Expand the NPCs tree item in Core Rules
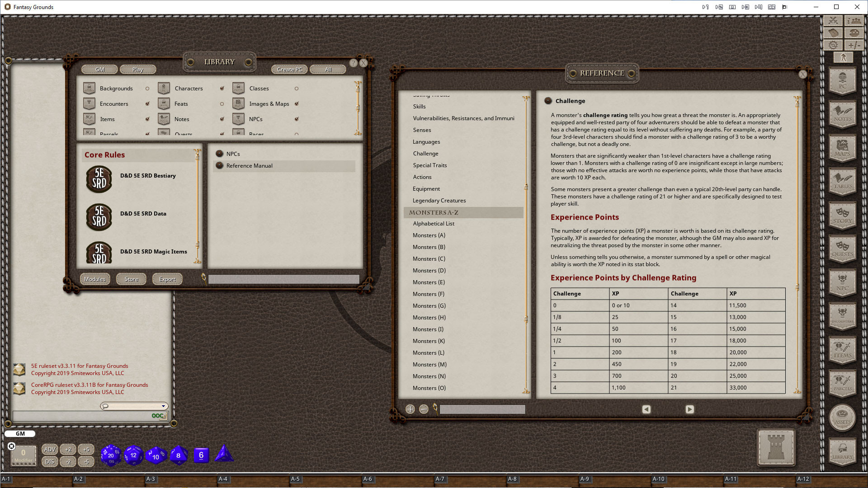The height and width of the screenshot is (488, 868). pos(220,154)
